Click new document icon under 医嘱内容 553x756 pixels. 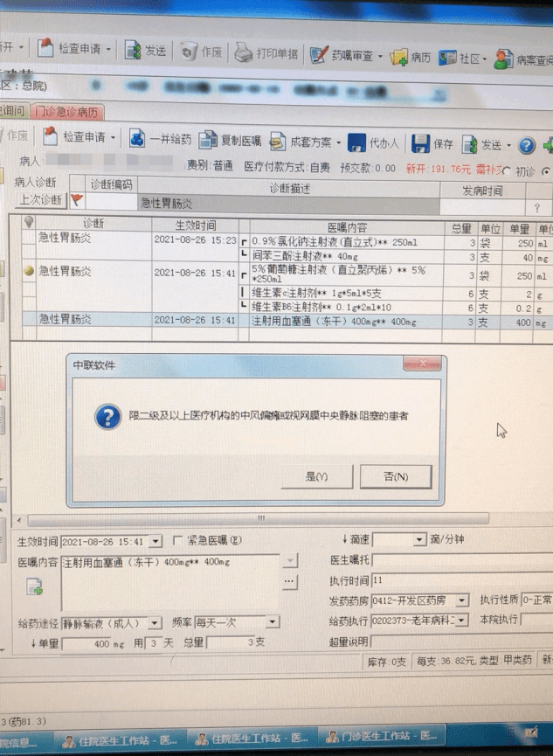pos(34,586)
